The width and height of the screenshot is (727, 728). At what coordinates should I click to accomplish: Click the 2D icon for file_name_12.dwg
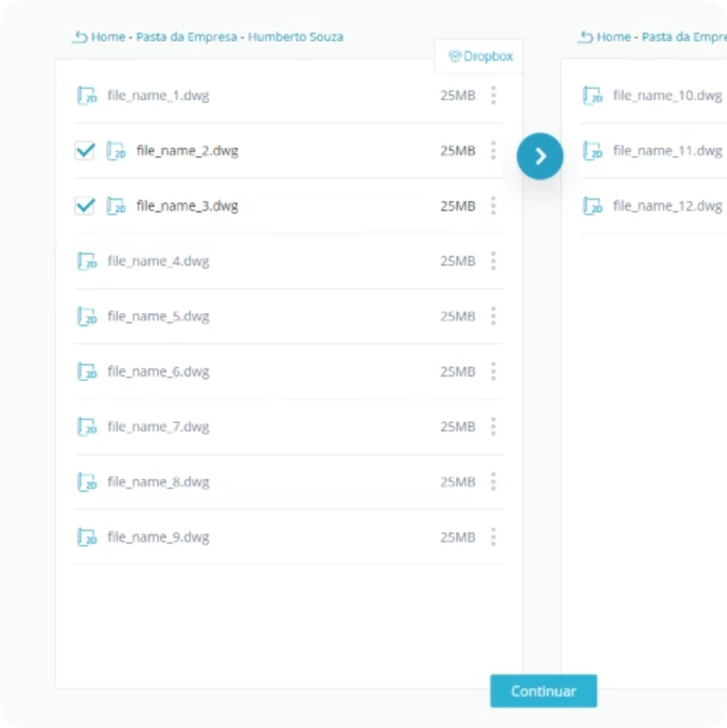pos(593,206)
